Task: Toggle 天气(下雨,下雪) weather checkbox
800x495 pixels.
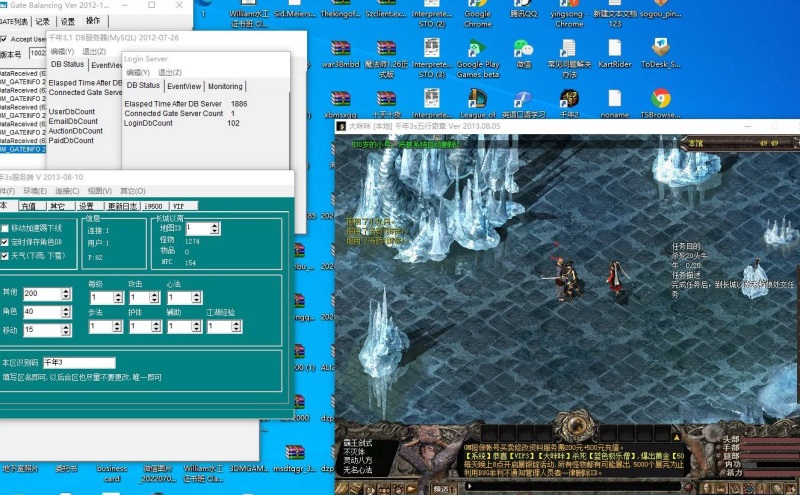Action: pos(5,256)
